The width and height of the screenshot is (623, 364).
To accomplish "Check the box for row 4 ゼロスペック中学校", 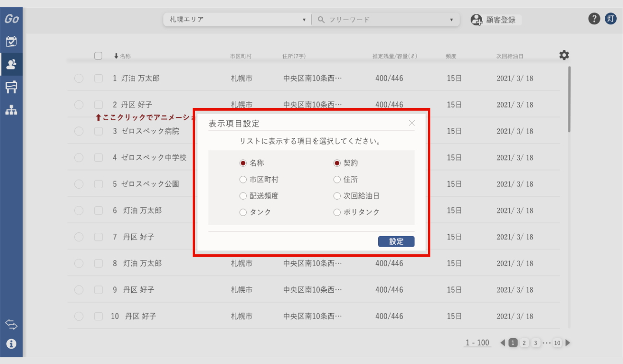I will point(98,158).
